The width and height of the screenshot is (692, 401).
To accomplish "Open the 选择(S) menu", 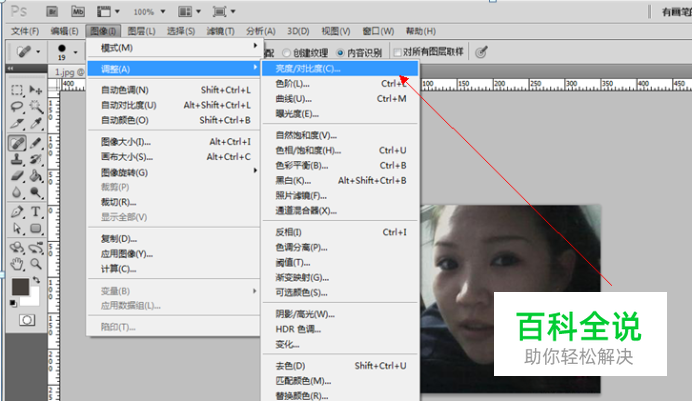I will click(181, 31).
